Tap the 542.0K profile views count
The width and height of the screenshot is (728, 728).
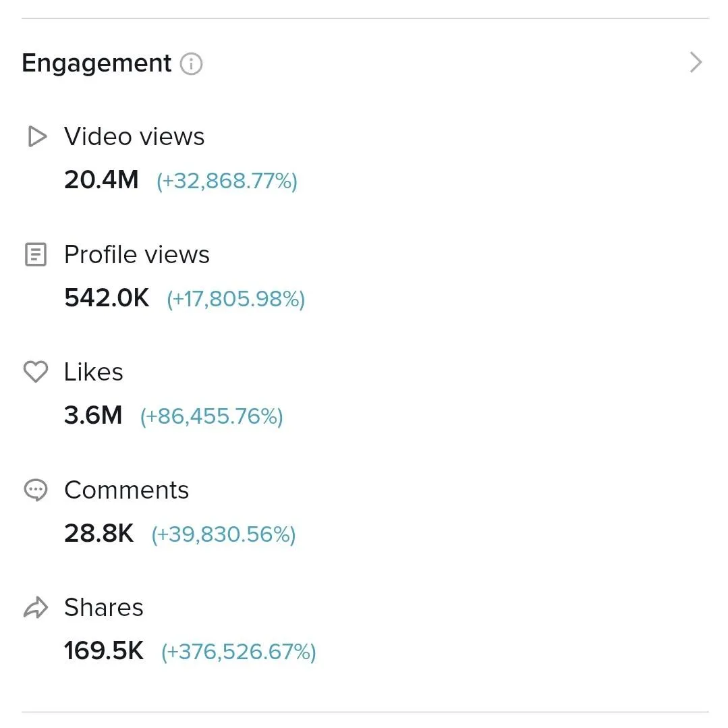point(107,298)
